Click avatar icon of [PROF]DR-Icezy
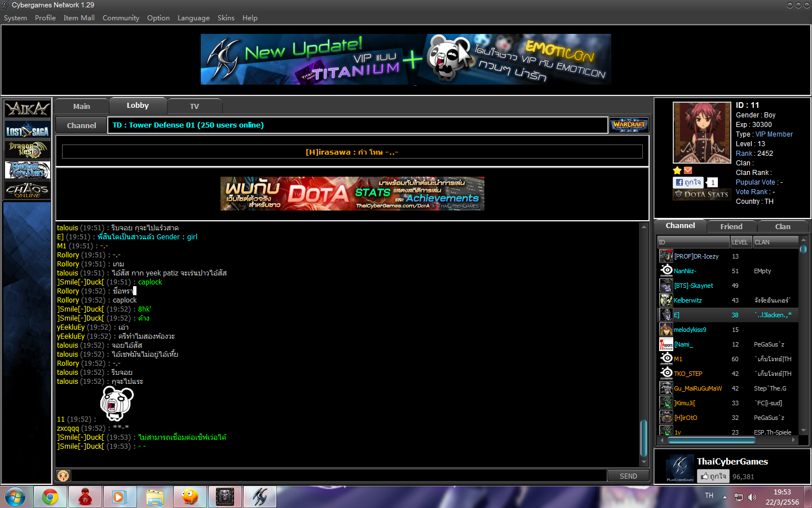The width and height of the screenshot is (812, 508). pyautogui.click(x=666, y=256)
